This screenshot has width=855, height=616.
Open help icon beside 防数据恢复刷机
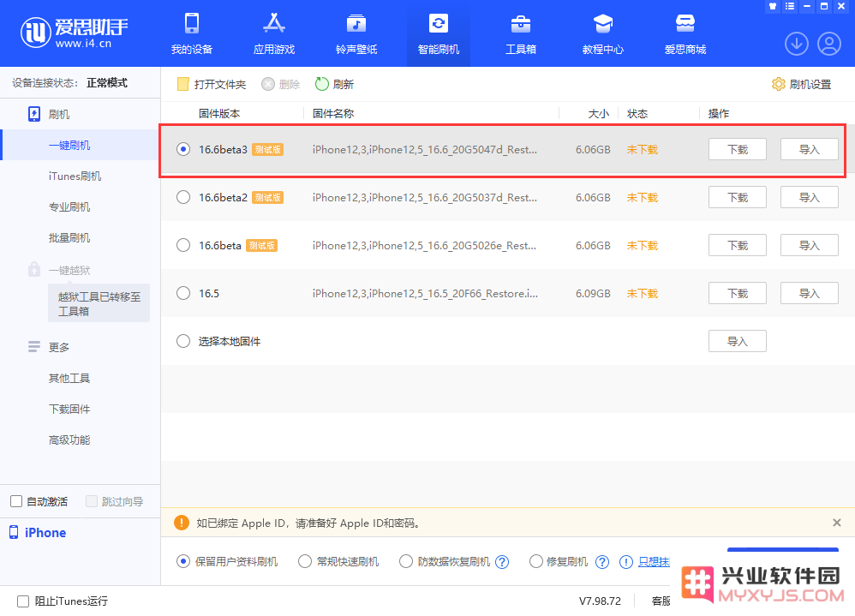[502, 562]
